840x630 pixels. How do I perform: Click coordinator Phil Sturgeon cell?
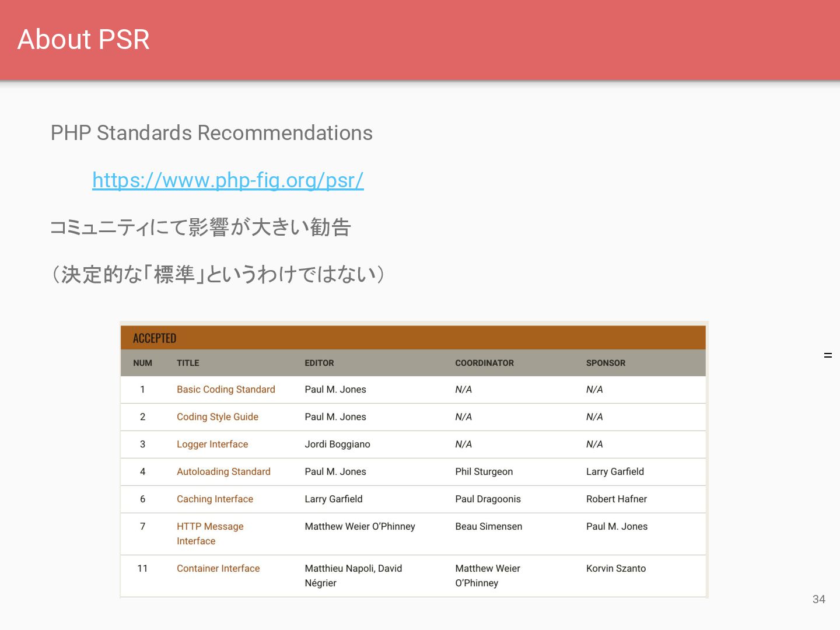(x=484, y=471)
